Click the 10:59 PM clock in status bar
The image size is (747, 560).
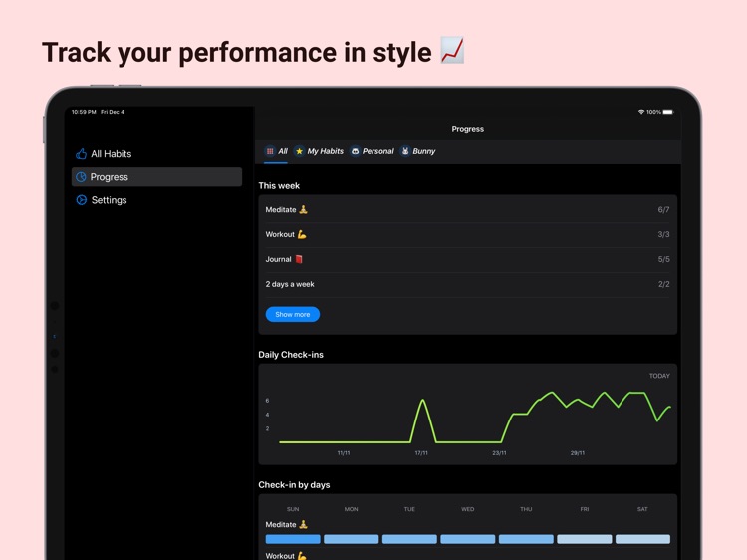tap(84, 112)
